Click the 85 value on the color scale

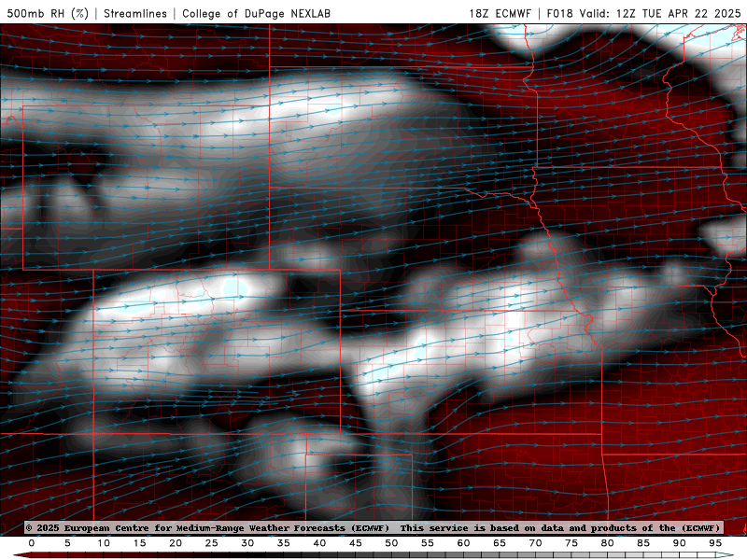tap(643, 543)
